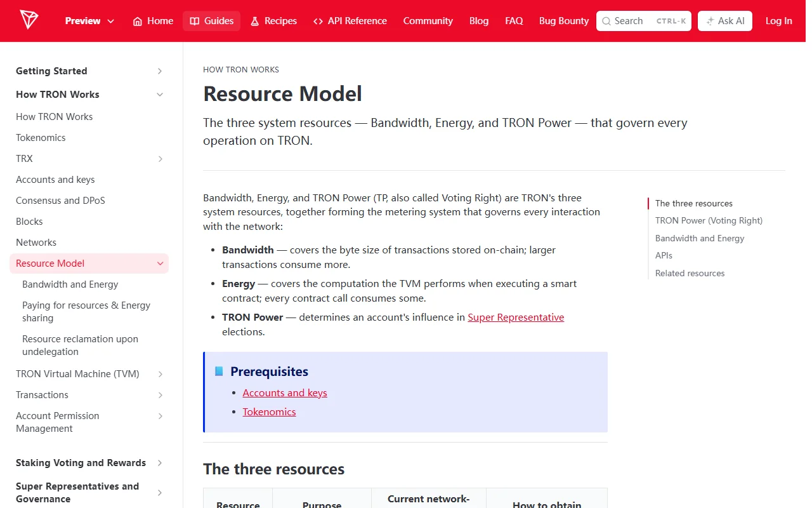Open the Community menu item
The height and width of the screenshot is (508, 812).
428,21
